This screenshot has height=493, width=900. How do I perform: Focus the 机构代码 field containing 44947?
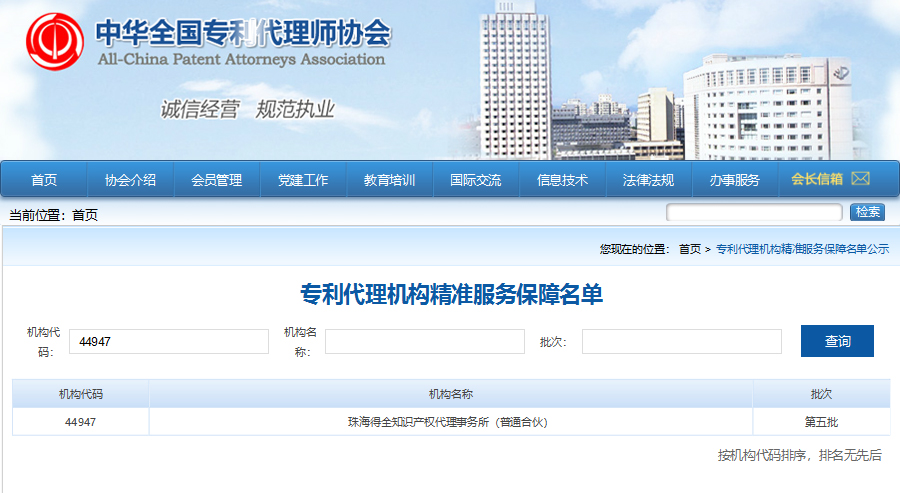point(169,342)
